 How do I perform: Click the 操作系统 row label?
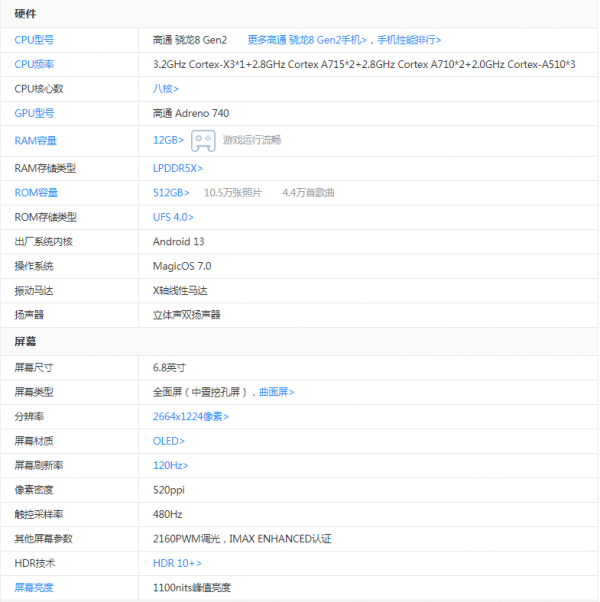(x=34, y=266)
